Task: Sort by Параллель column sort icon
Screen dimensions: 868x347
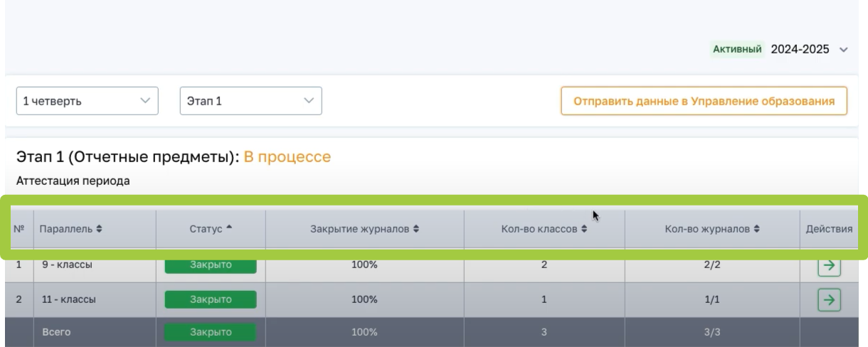Action: coord(99,228)
